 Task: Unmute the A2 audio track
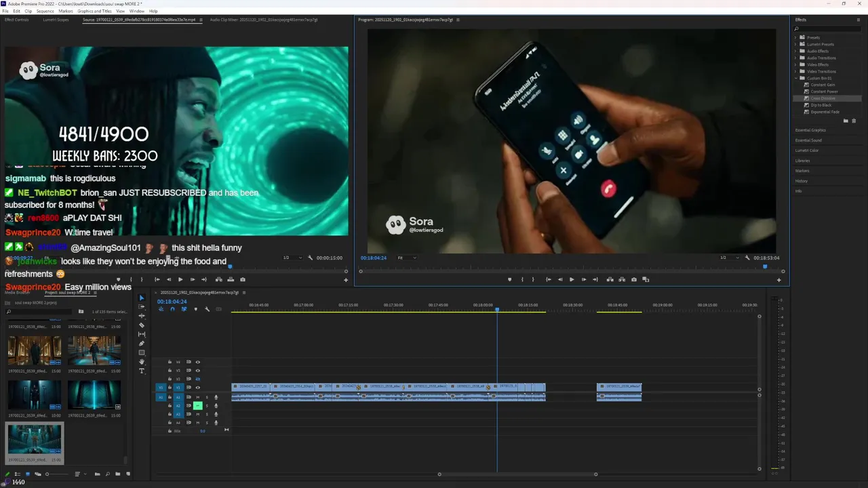198,406
